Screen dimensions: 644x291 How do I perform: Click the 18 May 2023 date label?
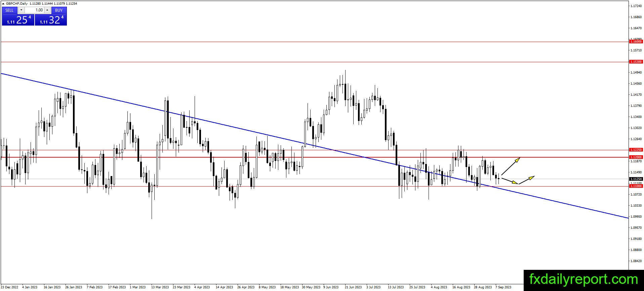click(x=289, y=287)
